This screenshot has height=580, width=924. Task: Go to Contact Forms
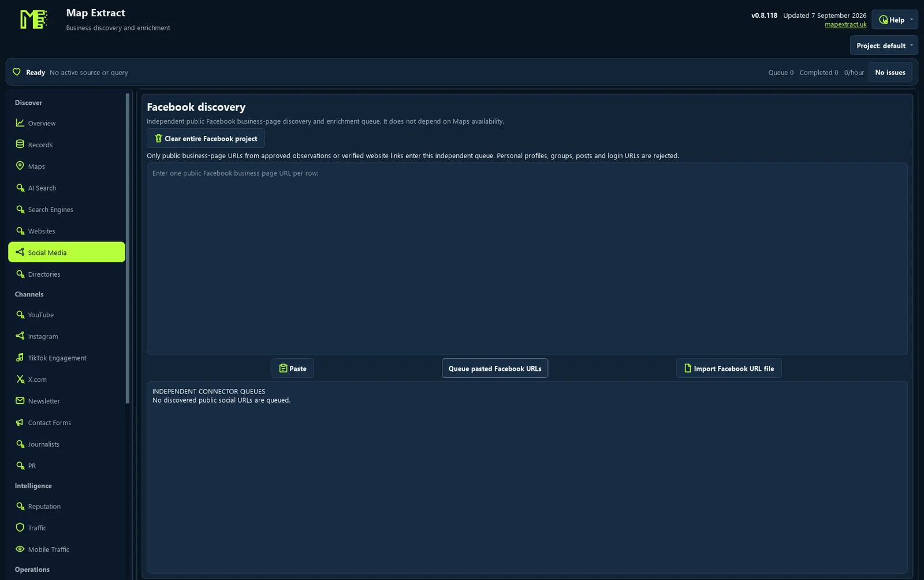tap(66, 422)
